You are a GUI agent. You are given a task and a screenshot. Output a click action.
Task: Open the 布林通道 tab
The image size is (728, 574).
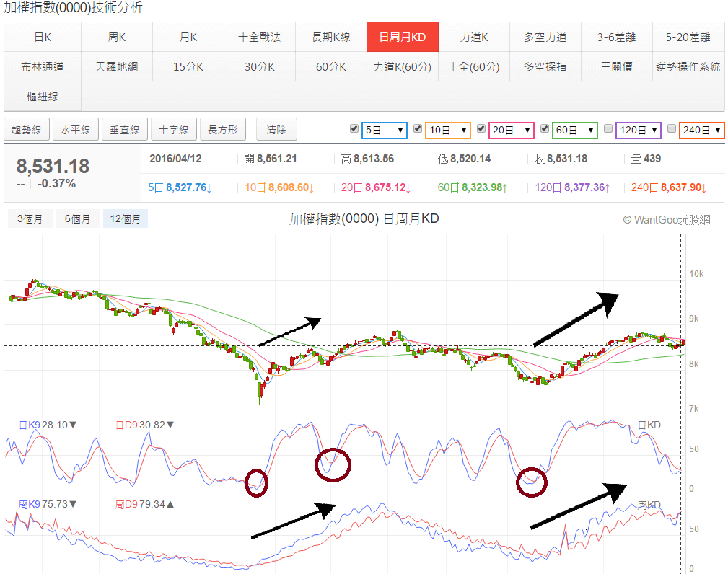43,67
